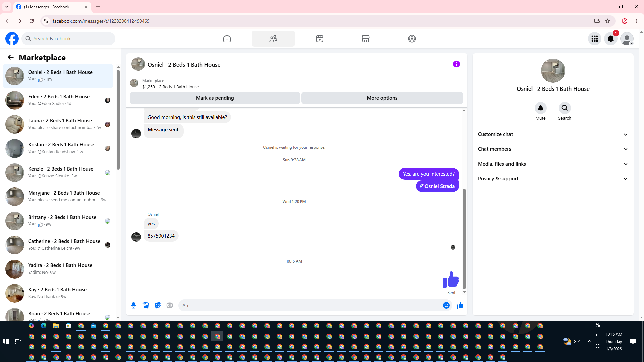Click Osniel's large profile picture
This screenshot has width=644, height=362.
[553, 71]
